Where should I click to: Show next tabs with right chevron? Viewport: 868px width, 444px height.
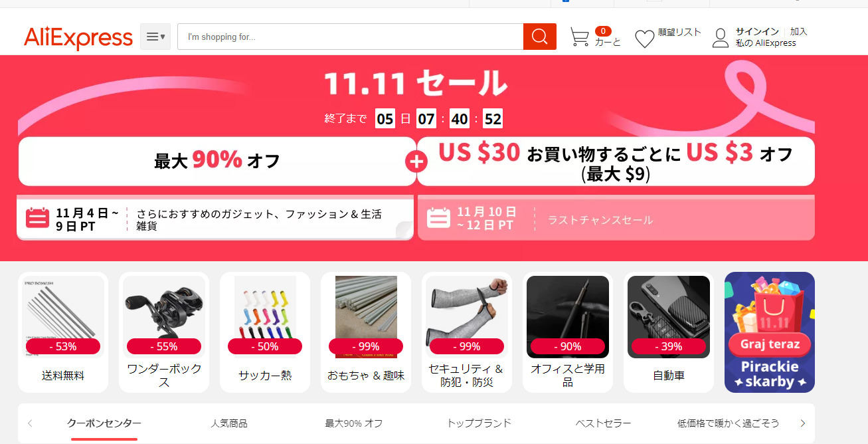(x=802, y=423)
